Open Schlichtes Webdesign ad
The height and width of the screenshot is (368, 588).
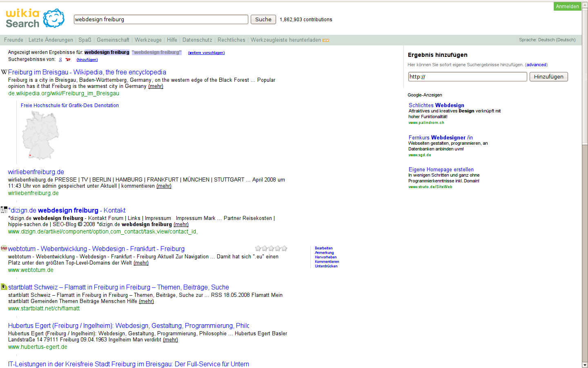coord(437,105)
